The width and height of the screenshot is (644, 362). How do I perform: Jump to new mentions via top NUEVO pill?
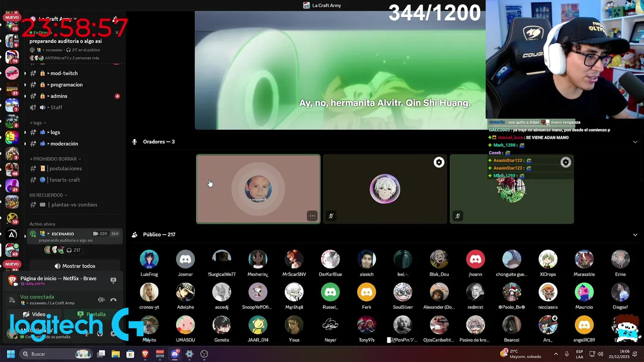click(12, 17)
